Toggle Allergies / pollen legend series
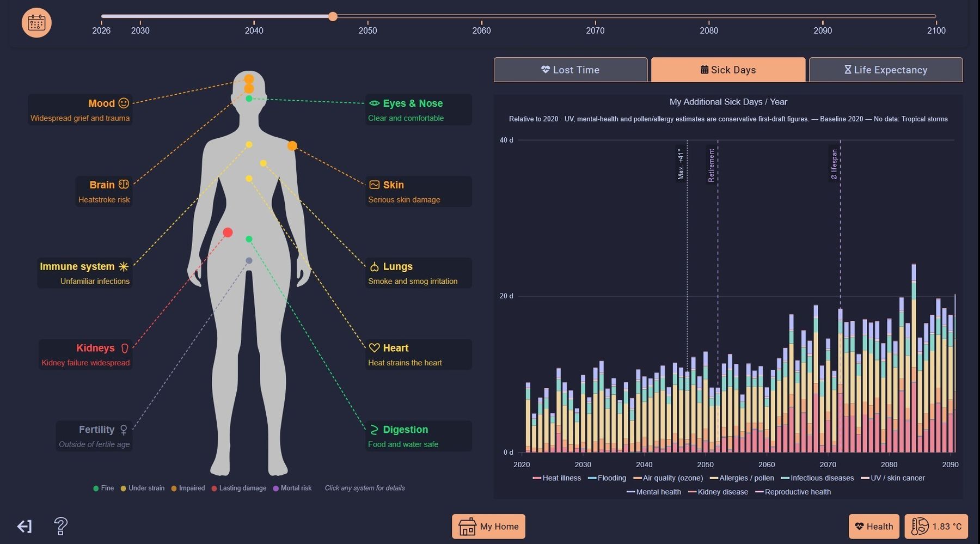Image resolution: width=980 pixels, height=544 pixels. tap(742, 478)
